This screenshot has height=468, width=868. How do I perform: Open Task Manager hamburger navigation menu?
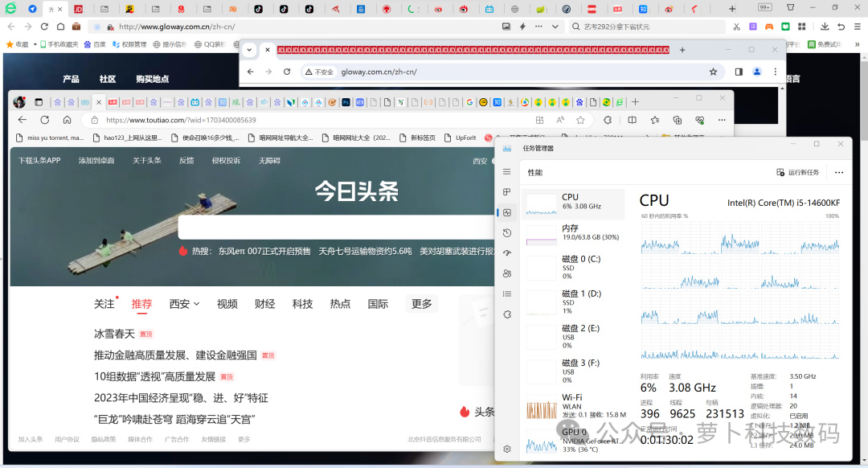[506, 172]
